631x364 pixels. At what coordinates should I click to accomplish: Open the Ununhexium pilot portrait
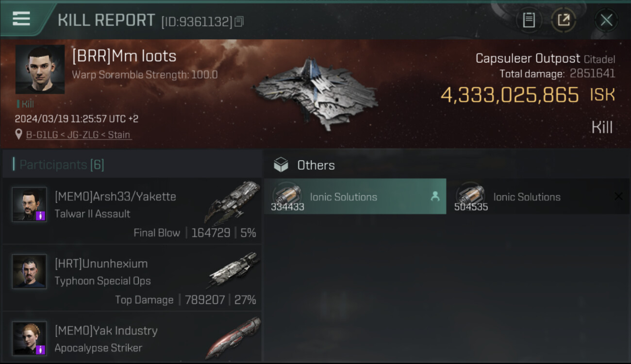pyautogui.click(x=30, y=272)
